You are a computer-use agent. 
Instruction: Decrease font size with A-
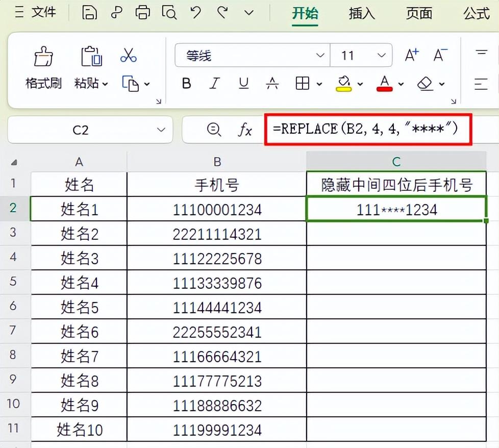440,56
